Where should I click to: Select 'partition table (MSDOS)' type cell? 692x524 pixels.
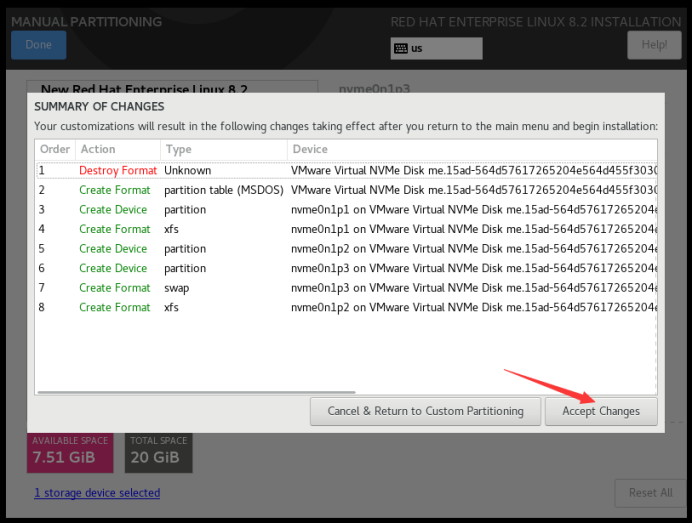[x=224, y=190]
